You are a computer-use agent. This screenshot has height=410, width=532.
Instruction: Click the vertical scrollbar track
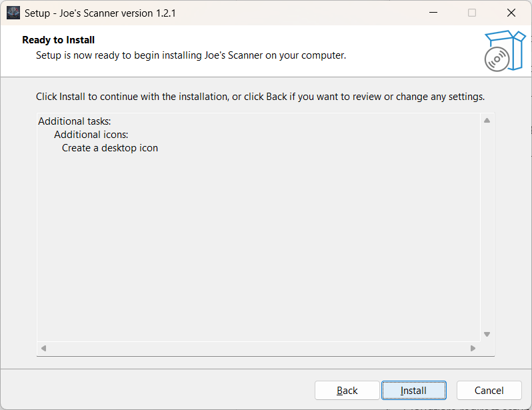pos(487,227)
